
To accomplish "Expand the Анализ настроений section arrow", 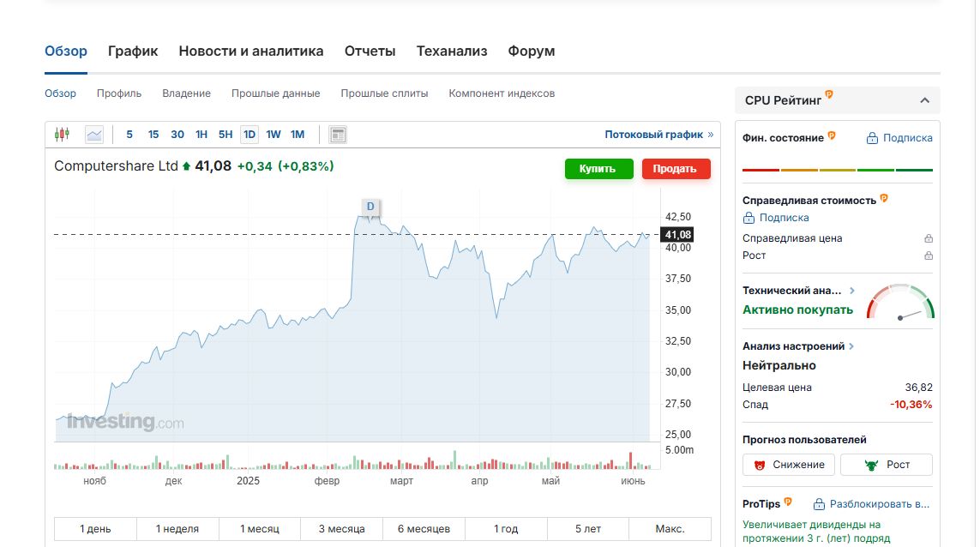I will tap(851, 346).
